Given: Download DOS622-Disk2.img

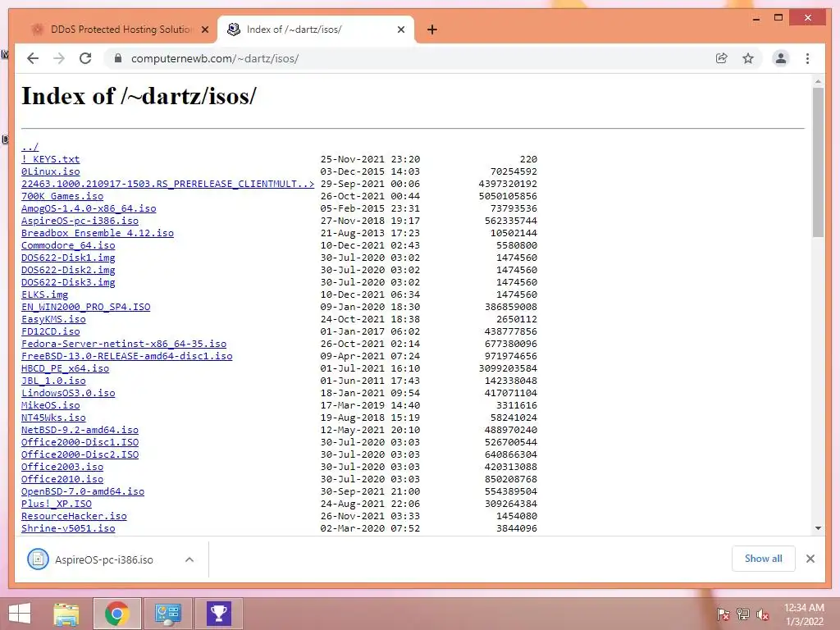Looking at the screenshot, I should click(68, 270).
